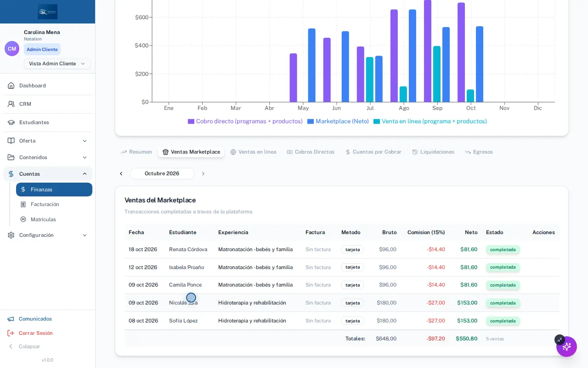Image resolution: width=588 pixels, height=368 pixels.
Task: Click the Renata Córdova student name
Action: tap(188, 249)
